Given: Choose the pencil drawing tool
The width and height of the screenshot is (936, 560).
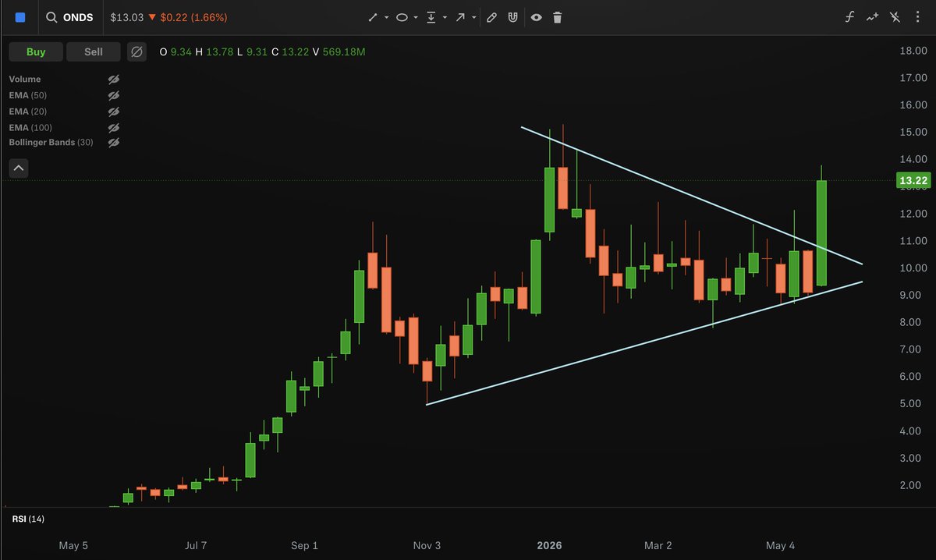Looking at the screenshot, I should point(491,17).
